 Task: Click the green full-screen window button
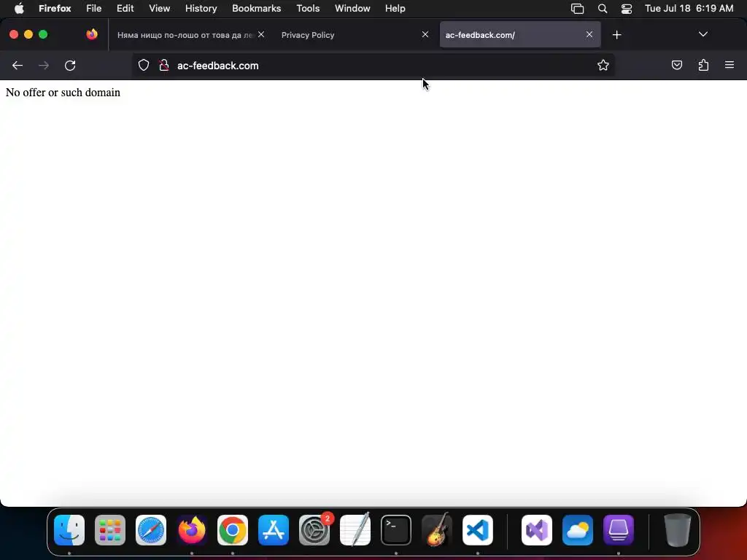[x=43, y=34]
